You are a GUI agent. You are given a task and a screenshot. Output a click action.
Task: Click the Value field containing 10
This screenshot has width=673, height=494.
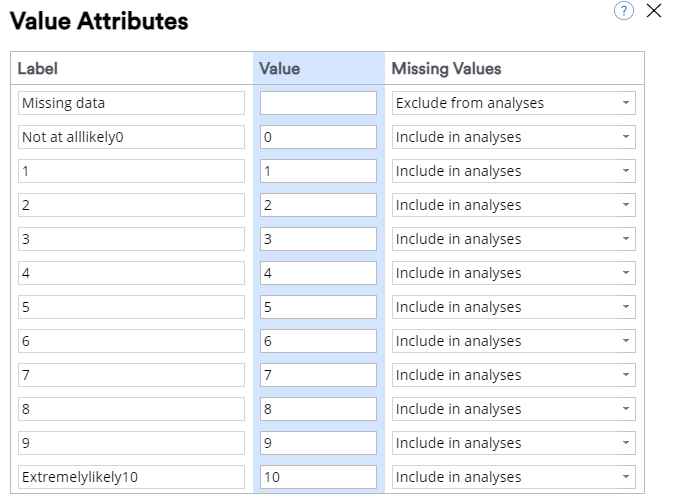coord(318,477)
